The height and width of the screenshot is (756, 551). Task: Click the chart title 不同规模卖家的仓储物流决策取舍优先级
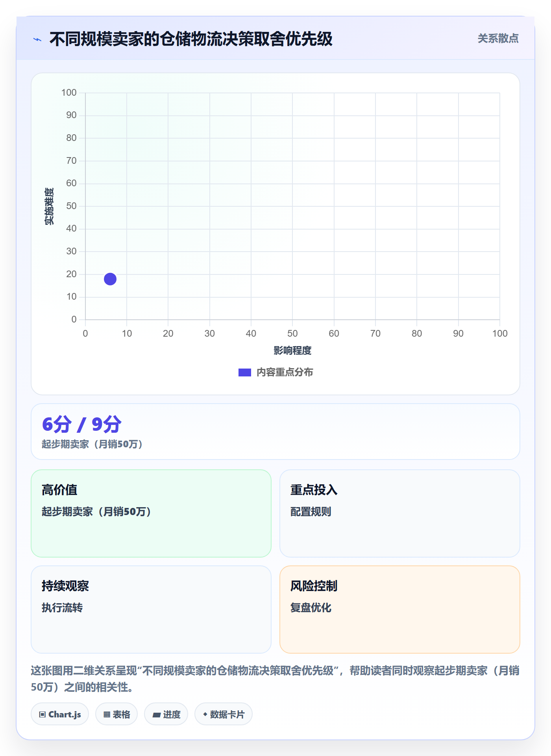coord(191,39)
